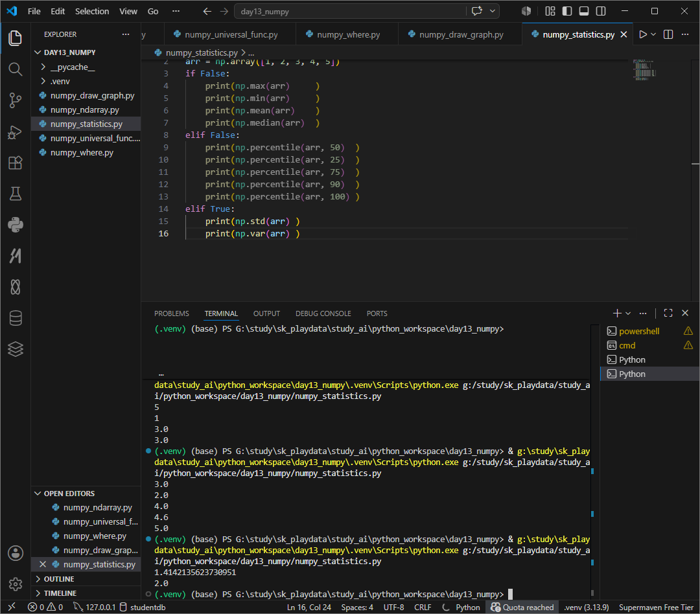Image resolution: width=700 pixels, height=614 pixels.
Task: Expand the .venv folder
Action: pos(86,81)
